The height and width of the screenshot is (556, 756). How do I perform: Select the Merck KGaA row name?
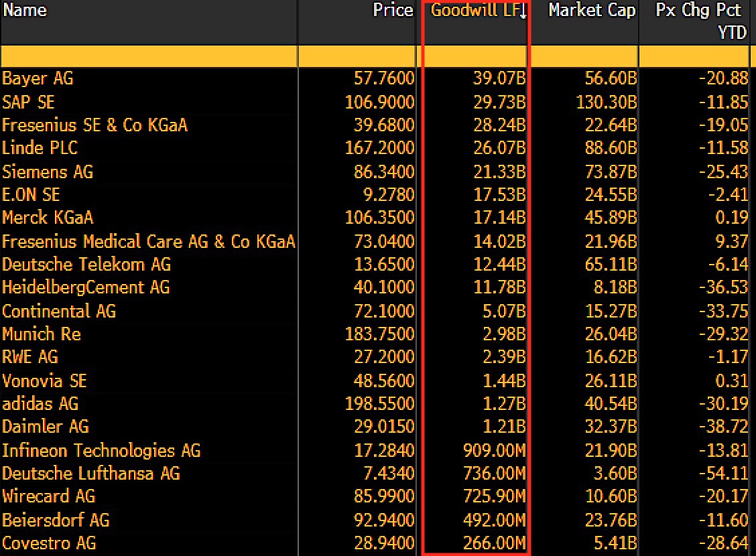coord(48,218)
